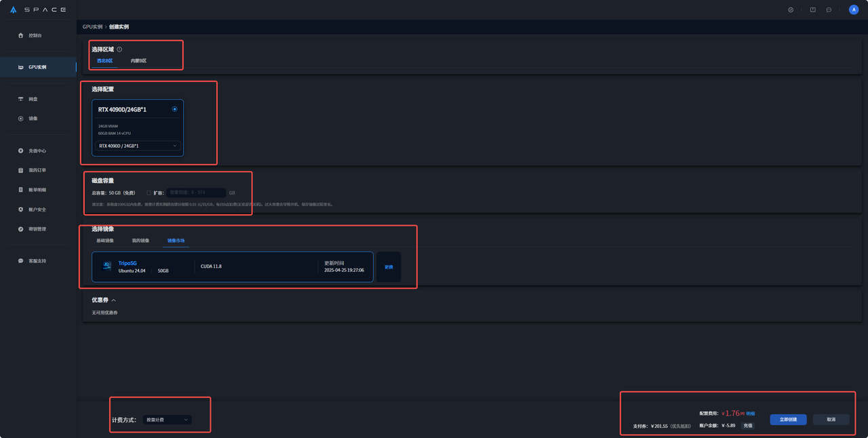
Task: Open the 密钥管理 sidebar icon
Action: coord(20,229)
